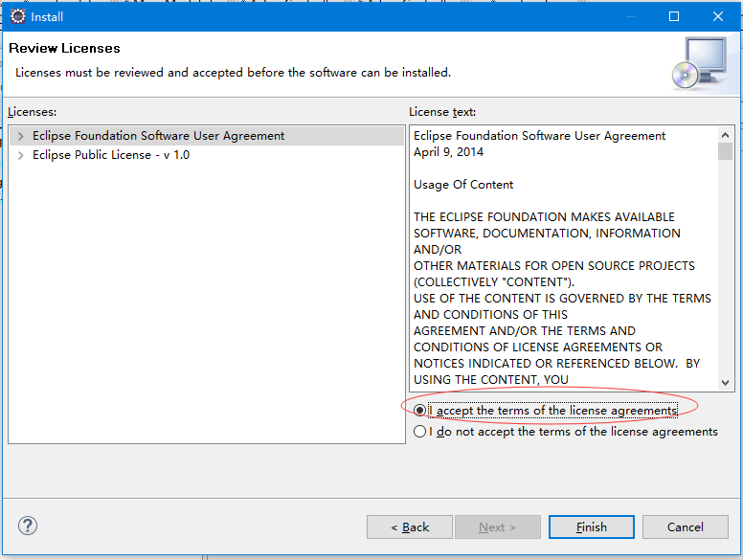Click the 'April 9, 2014' line
743x560 pixels.
tap(448, 152)
